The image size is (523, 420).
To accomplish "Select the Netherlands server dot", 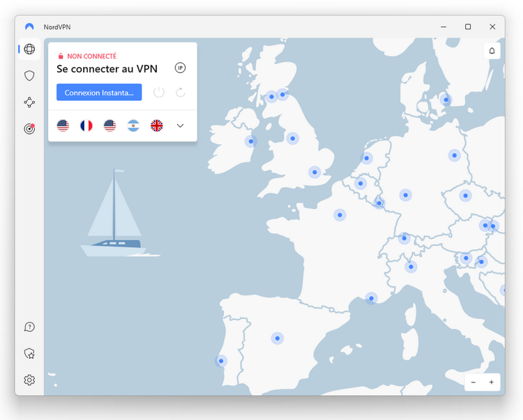I will coord(367,158).
